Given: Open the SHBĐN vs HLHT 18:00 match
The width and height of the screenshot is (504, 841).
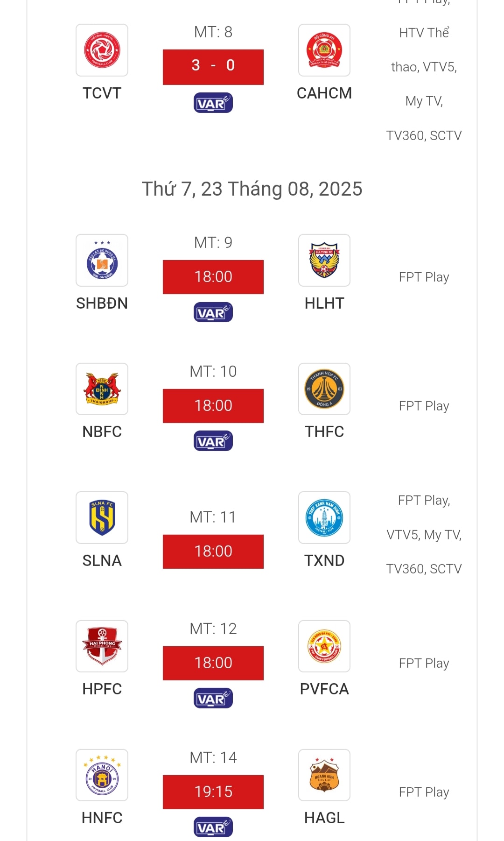Looking at the screenshot, I should tap(213, 277).
